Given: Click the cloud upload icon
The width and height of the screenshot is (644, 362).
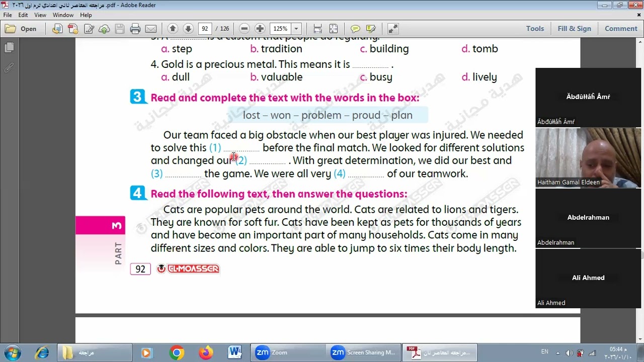Looking at the screenshot, I should pyautogui.click(x=104, y=29).
